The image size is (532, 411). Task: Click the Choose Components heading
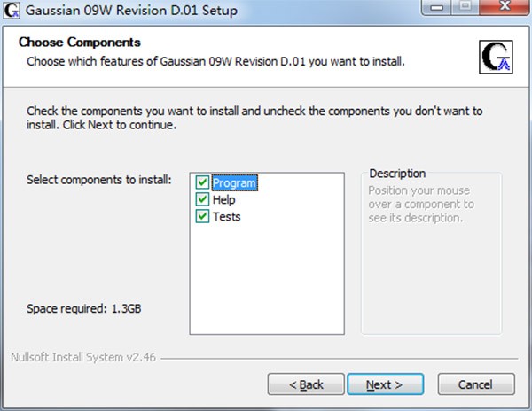point(80,43)
